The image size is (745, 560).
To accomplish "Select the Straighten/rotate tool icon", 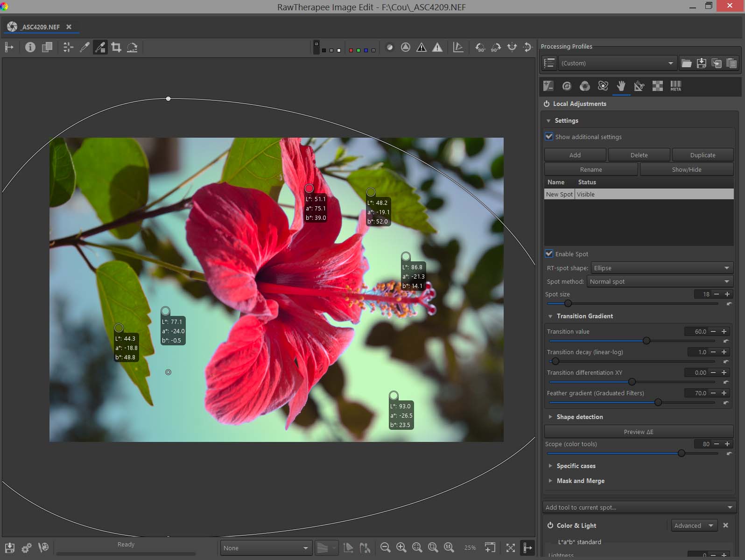I will tap(132, 47).
